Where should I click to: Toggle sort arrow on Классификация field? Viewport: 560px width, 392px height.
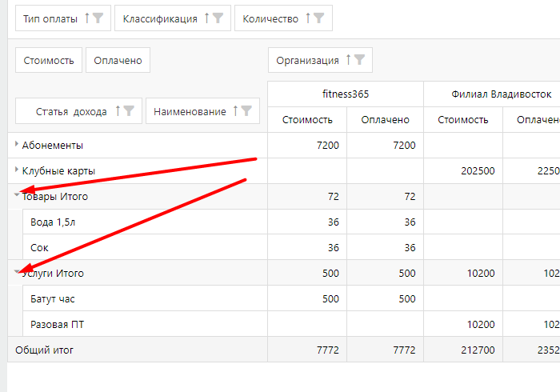point(206,18)
